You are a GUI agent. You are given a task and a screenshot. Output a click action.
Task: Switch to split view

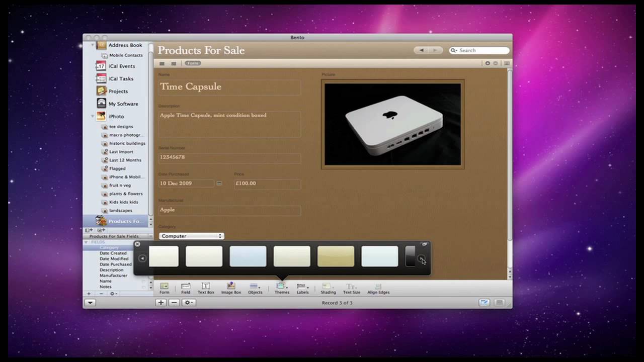174,63
